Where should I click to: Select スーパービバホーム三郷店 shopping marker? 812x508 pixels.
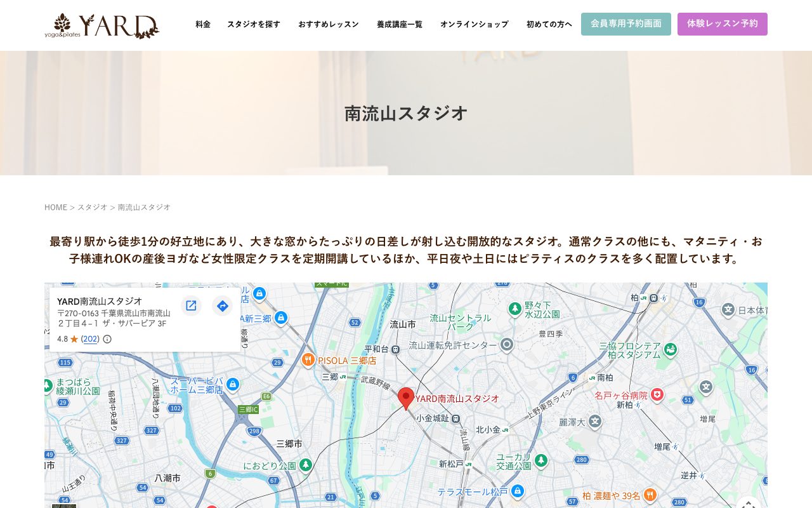click(x=232, y=384)
